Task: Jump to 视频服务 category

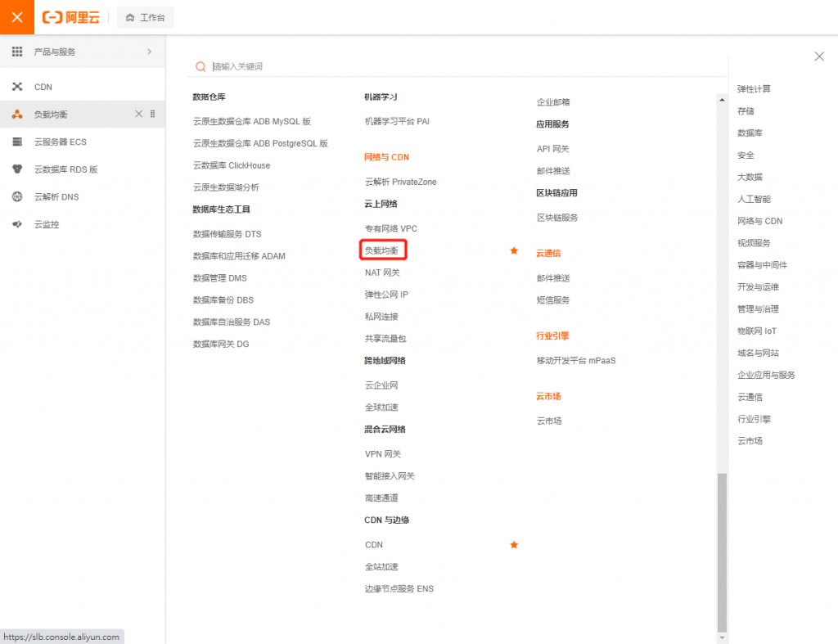Action: (x=754, y=243)
